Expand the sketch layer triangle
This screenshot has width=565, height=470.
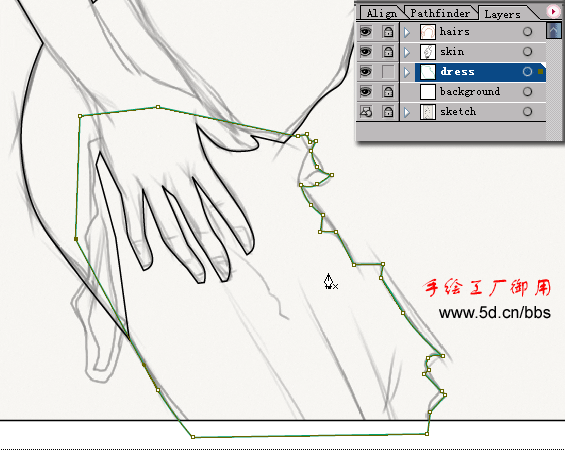point(407,112)
